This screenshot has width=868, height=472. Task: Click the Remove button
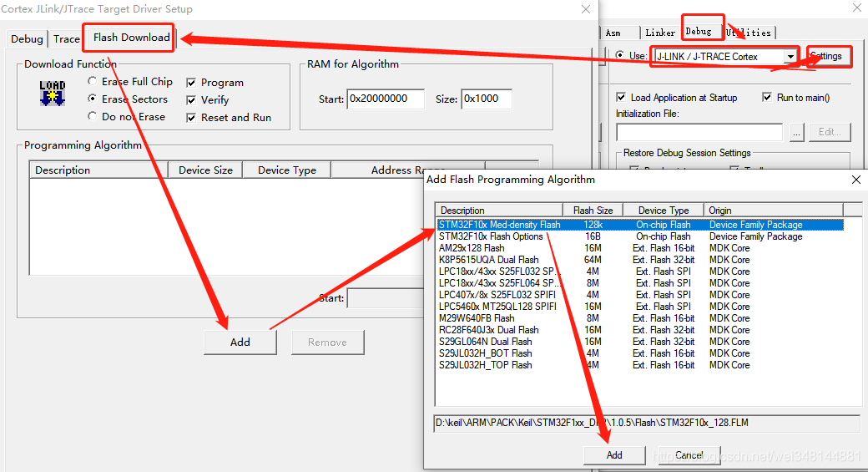tap(328, 343)
